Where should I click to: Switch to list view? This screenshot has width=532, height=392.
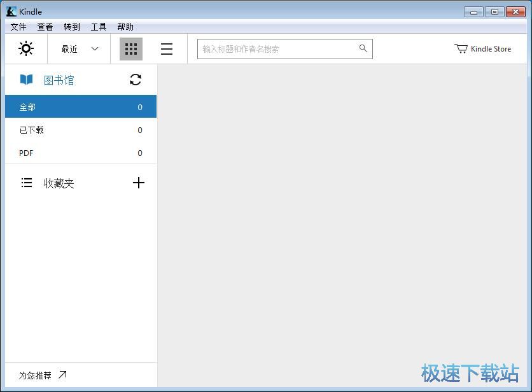click(x=167, y=48)
